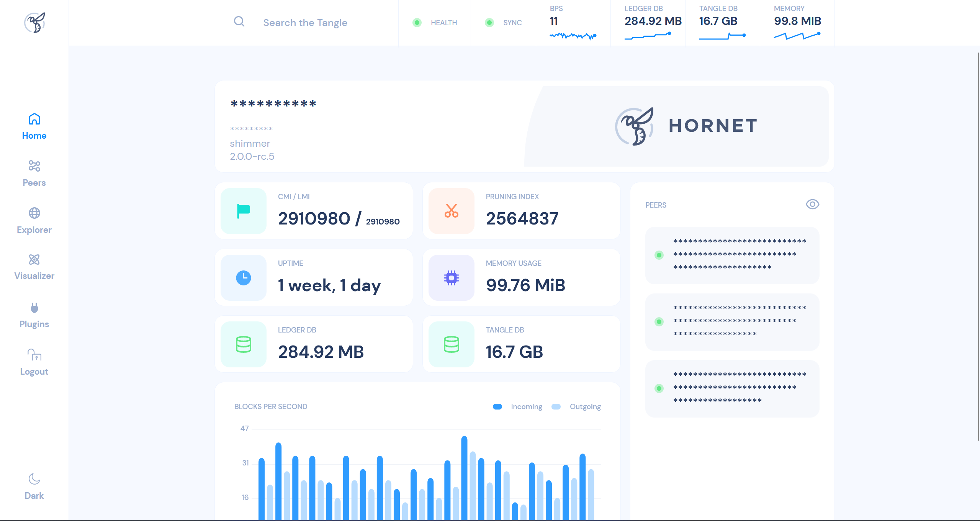Select the first peer entry
This screenshot has height=521, width=980.
click(x=732, y=255)
